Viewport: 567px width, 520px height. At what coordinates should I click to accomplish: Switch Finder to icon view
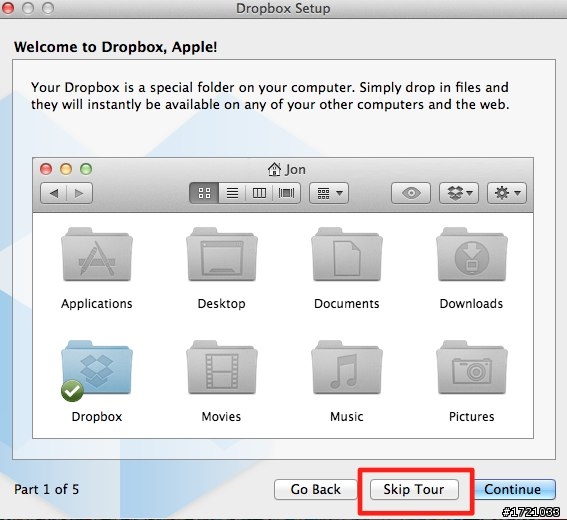(204, 193)
